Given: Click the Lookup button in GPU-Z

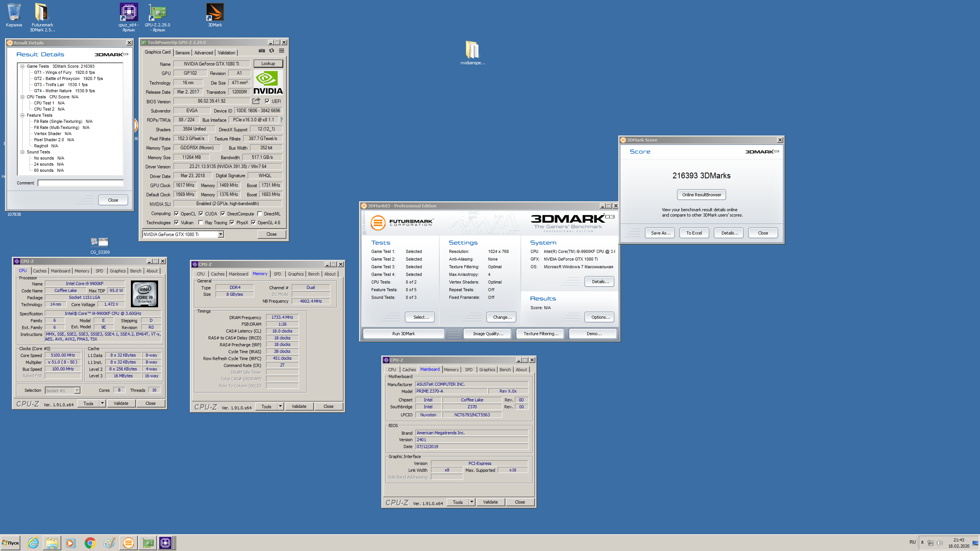Looking at the screenshot, I should point(268,64).
